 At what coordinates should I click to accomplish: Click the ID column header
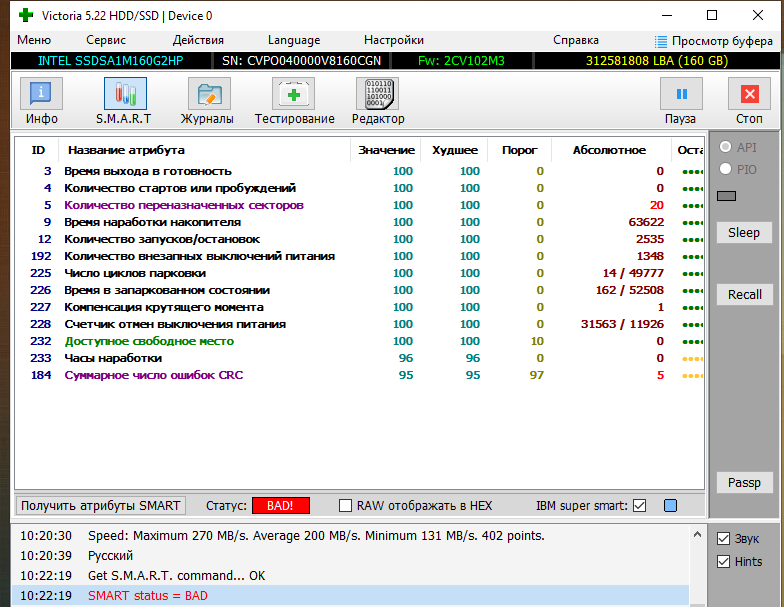pyautogui.click(x=38, y=150)
